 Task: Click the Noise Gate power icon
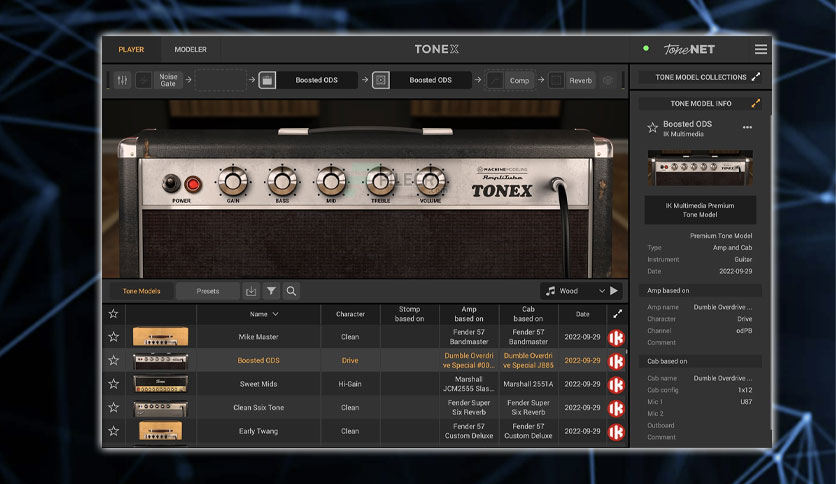point(143,80)
